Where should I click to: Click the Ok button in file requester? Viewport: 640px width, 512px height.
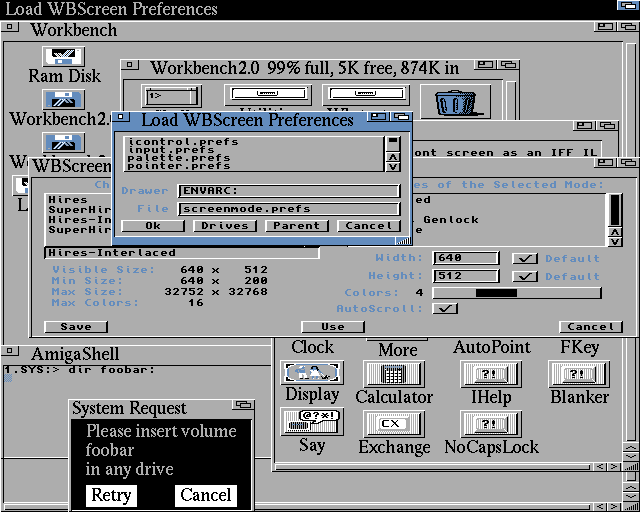[x=153, y=226]
